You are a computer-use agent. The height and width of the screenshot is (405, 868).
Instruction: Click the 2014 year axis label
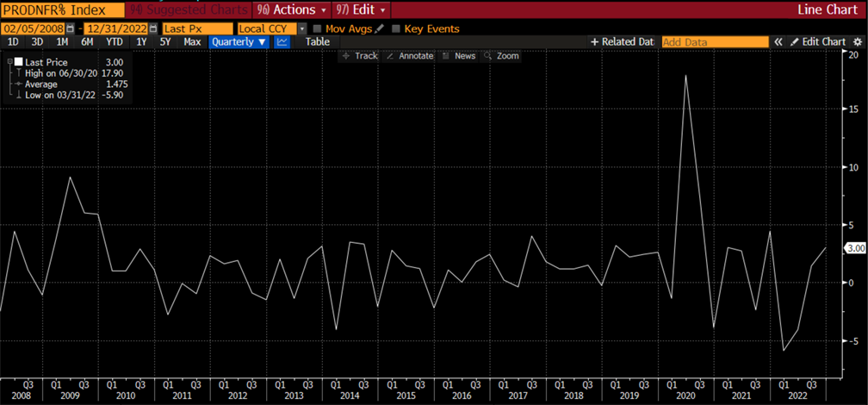(350, 396)
